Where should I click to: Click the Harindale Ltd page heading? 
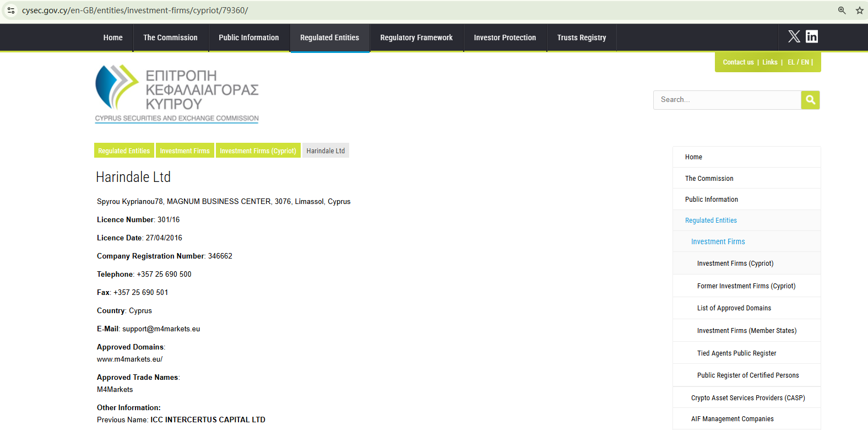[x=133, y=177]
